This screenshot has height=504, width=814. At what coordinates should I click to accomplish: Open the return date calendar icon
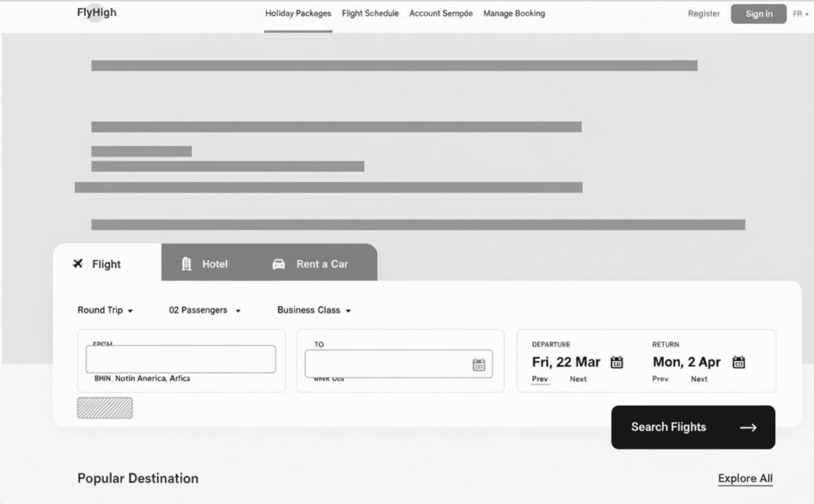pyautogui.click(x=738, y=362)
